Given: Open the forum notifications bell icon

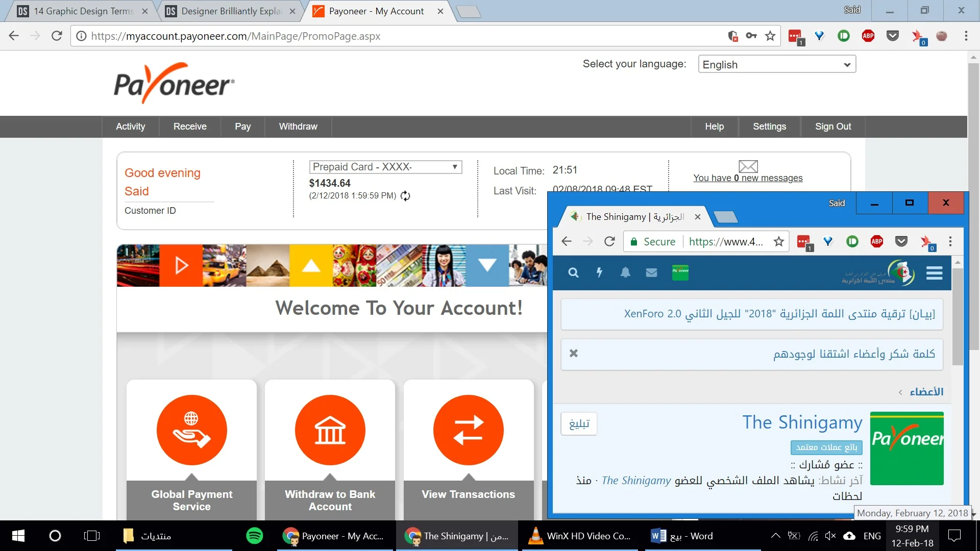Looking at the screenshot, I should (x=625, y=272).
